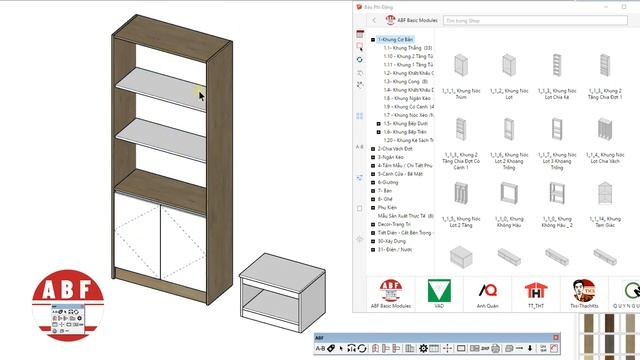Click the stacked box icon after the printer
This screenshot has width=640, height=360.
[509, 349]
